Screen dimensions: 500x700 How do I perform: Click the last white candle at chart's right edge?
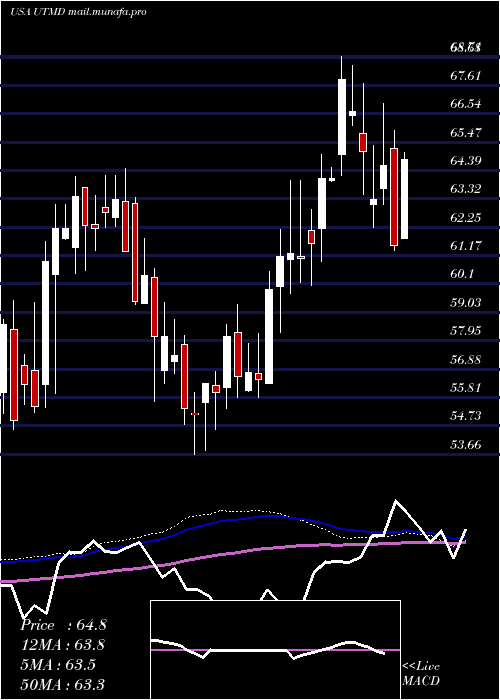tap(404, 199)
